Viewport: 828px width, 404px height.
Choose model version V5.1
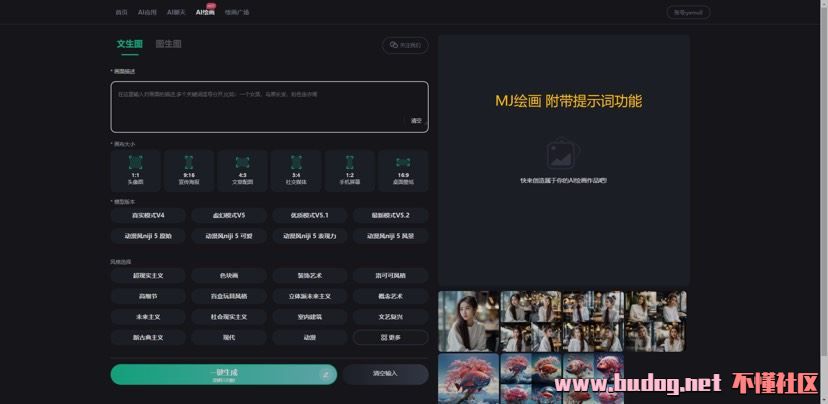pyautogui.click(x=309, y=215)
